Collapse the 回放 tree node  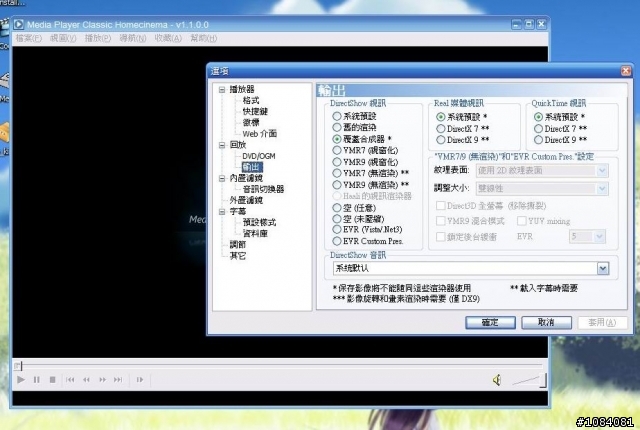pos(222,145)
